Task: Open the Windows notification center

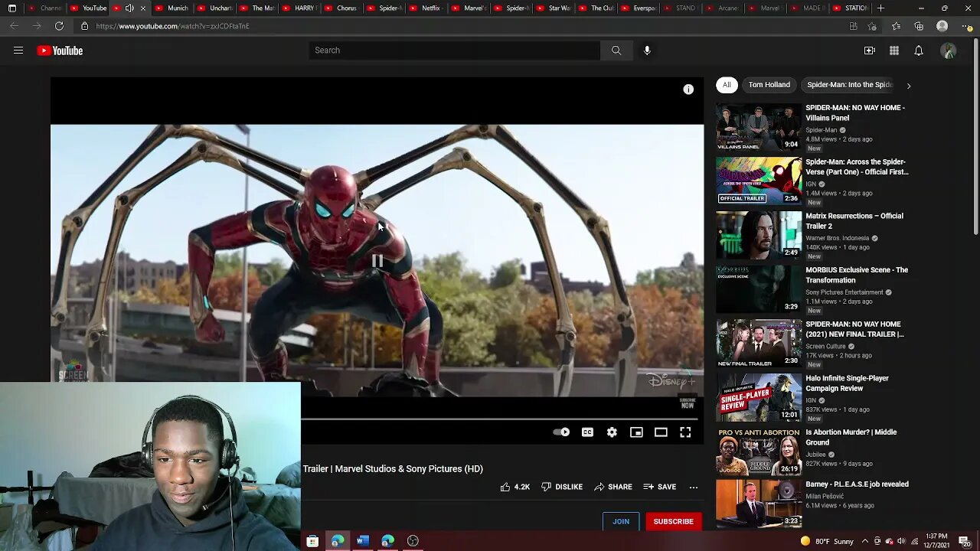Action: coord(967,541)
